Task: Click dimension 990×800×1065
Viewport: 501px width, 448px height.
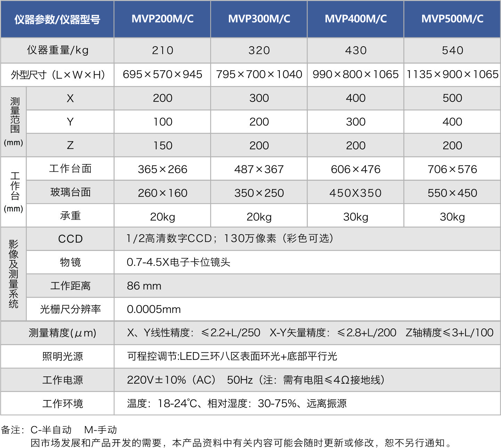Action: point(355,75)
